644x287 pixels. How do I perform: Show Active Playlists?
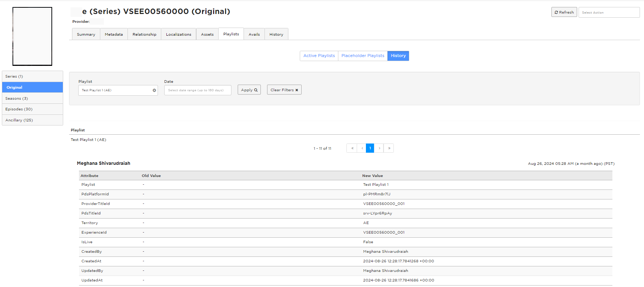[x=319, y=56]
